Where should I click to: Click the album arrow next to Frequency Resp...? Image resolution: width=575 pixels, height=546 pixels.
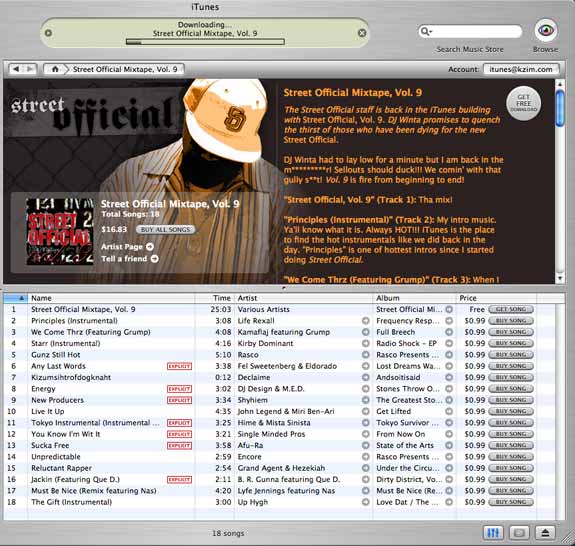tap(449, 321)
